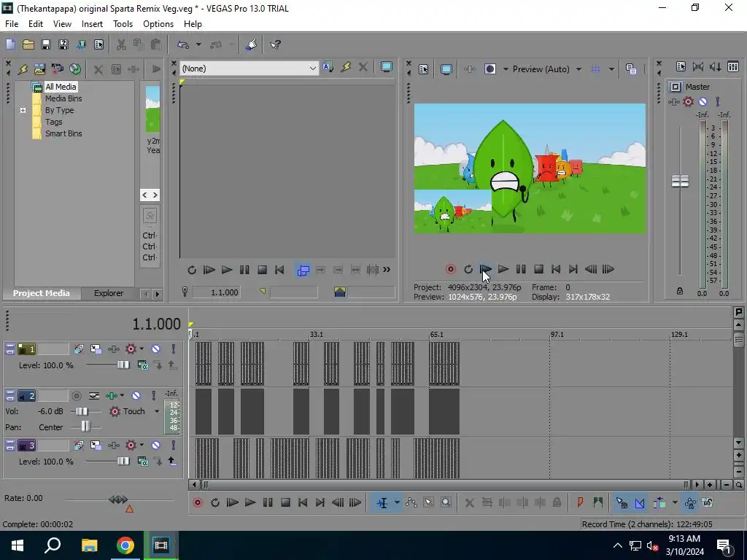Open a project with the folder icon
The width and height of the screenshot is (747, 560).
[28, 44]
